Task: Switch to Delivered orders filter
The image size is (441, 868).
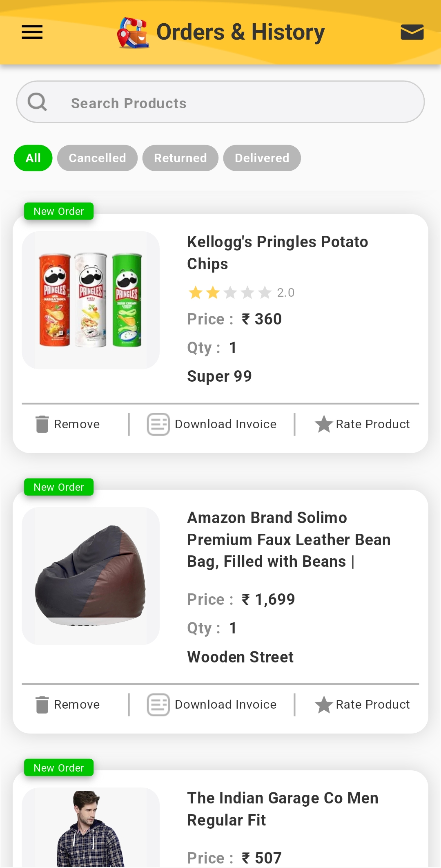Action: [x=262, y=158]
